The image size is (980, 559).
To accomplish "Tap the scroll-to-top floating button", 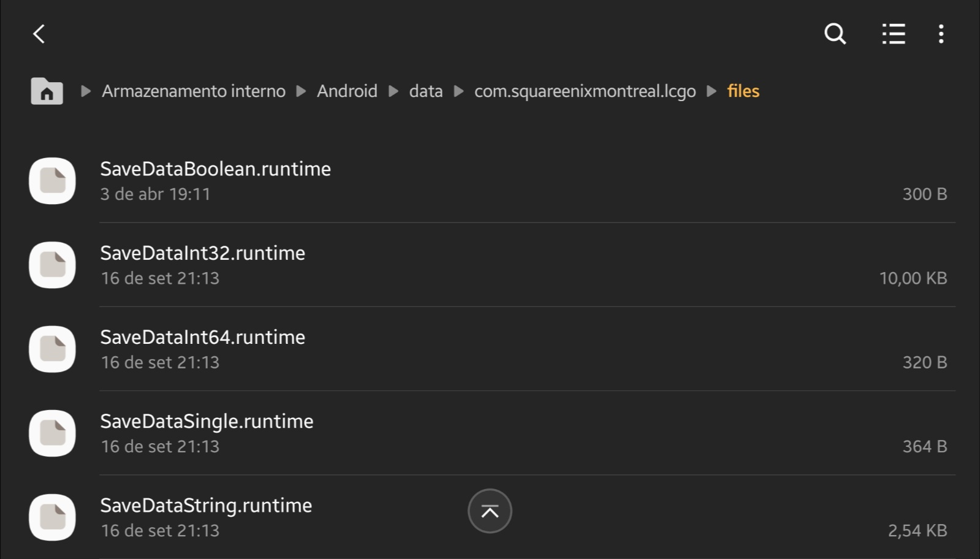I will pyautogui.click(x=490, y=511).
